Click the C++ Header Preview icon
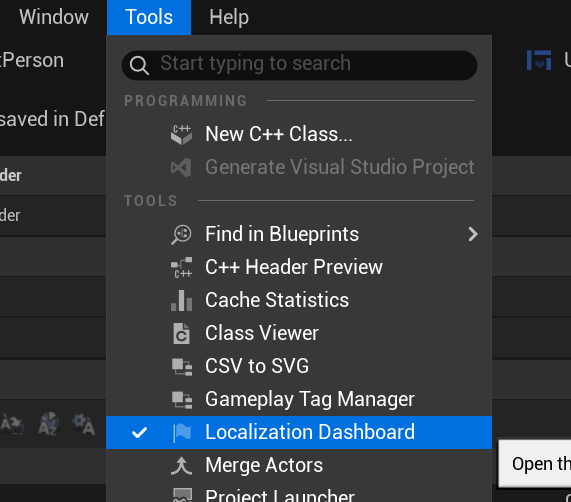 (181, 267)
